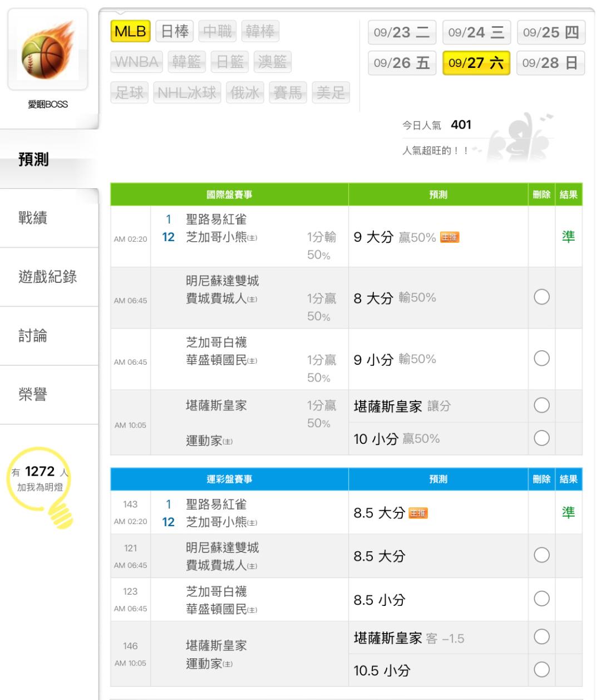Select delete radio for 芝加哥白襪 9 小分
This screenshot has width=601, height=700.
point(541,359)
